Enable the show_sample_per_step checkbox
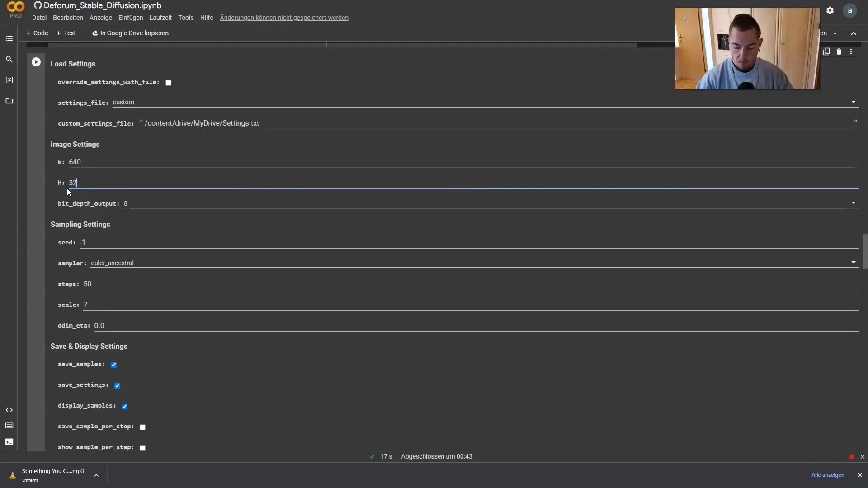 143,447
